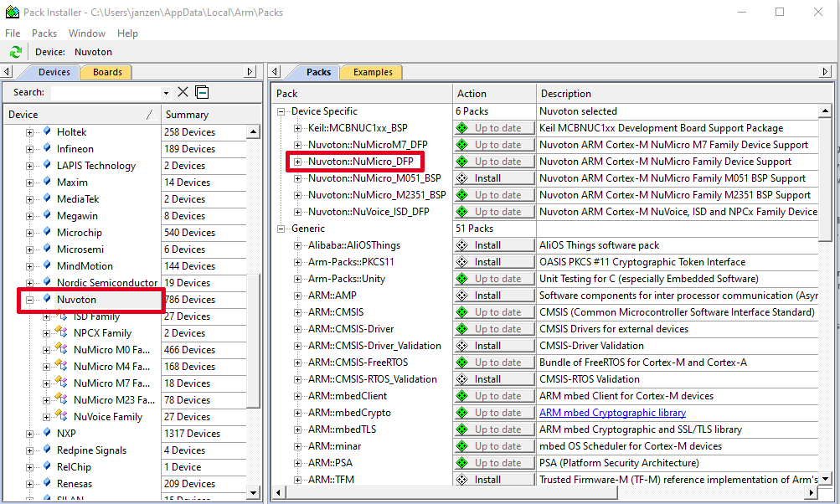Click the MediaTek vendor icon
Viewport: 840px width, 504px height.
pos(47,198)
